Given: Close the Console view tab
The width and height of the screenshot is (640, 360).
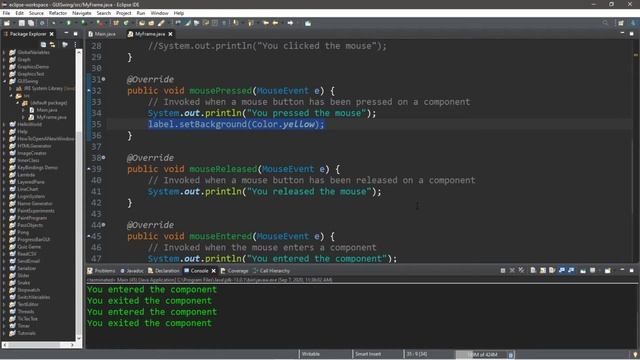Looking at the screenshot, I should point(213,271).
